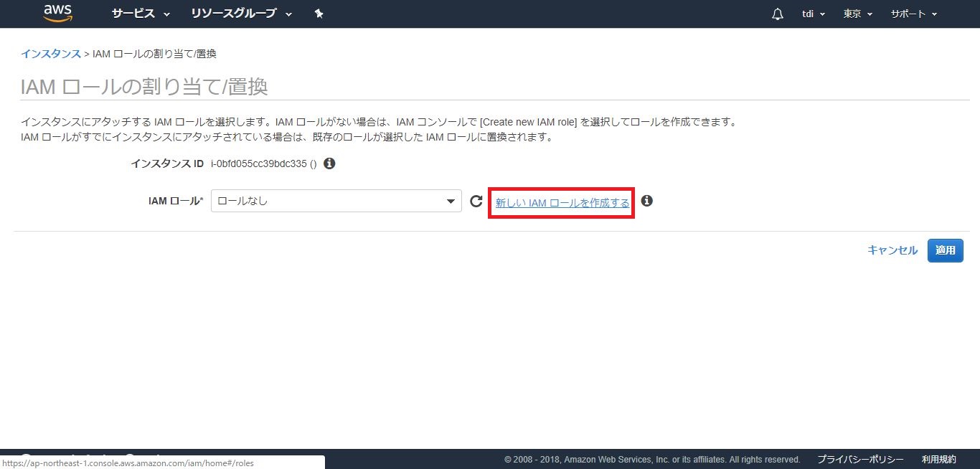Click the IAM ロール field label
The height and width of the screenshot is (469, 980).
click(175, 202)
